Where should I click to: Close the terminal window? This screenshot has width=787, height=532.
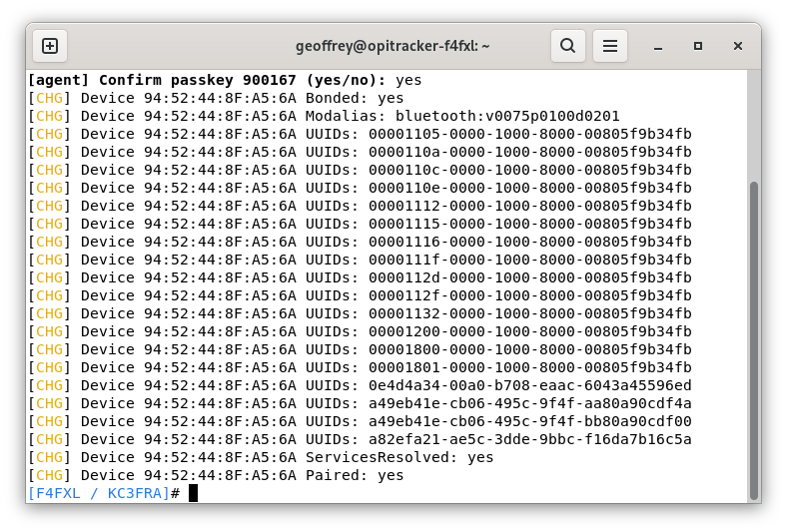tap(738, 46)
